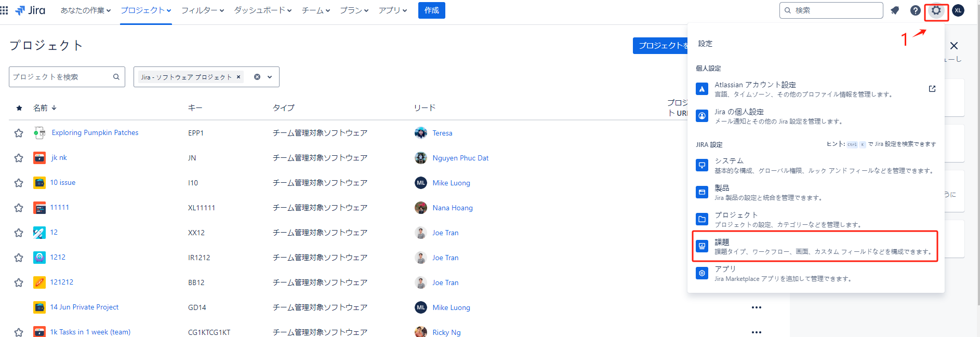Open the 10 issue project link
980x337 pixels.
click(x=63, y=183)
